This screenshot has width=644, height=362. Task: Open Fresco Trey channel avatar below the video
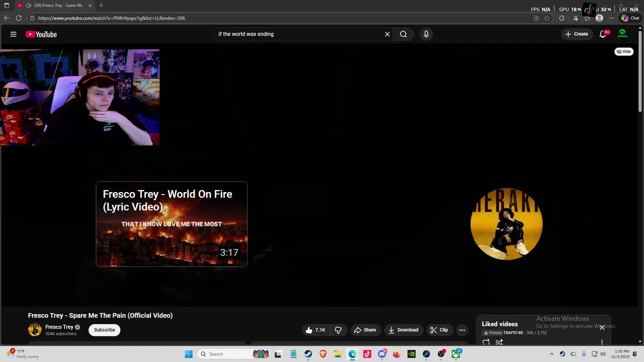35,330
